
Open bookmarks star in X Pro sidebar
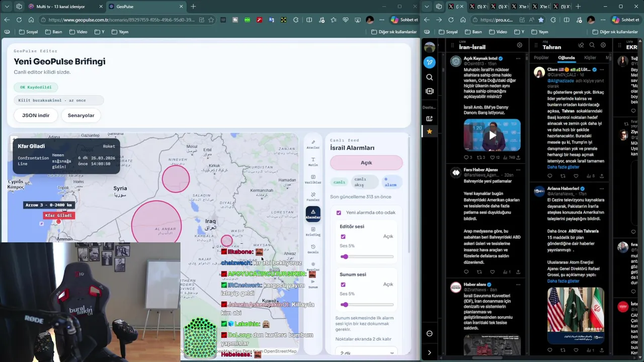[x=429, y=131]
